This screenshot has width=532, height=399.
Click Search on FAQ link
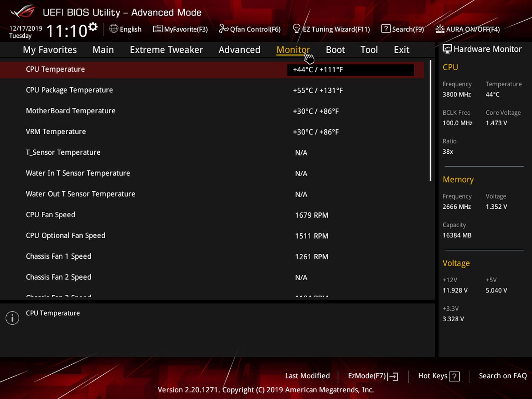click(x=503, y=376)
